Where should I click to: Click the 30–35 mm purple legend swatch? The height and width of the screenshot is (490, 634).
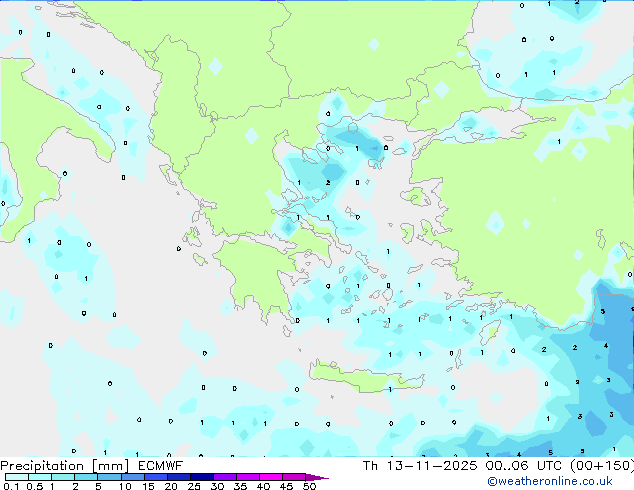[x=225, y=477]
